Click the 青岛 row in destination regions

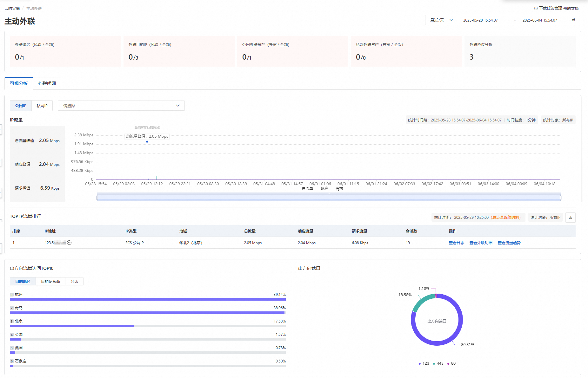[x=148, y=310]
